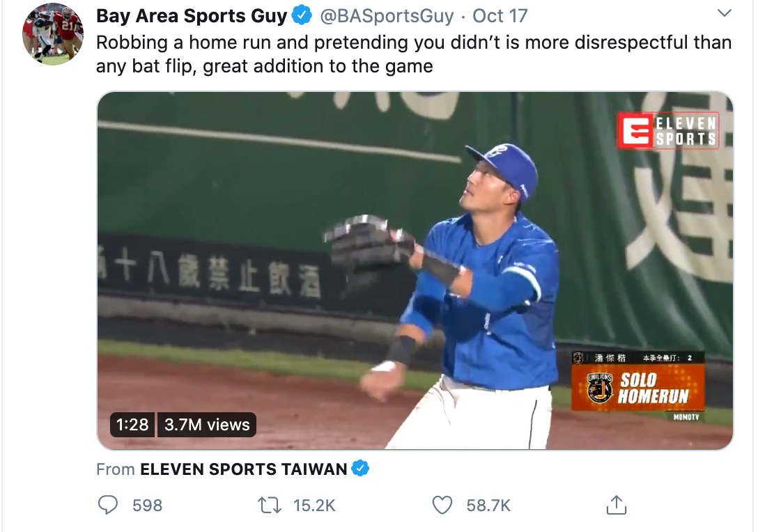The width and height of the screenshot is (758, 532).
Task: View the 15.2K retweets count
Action: point(314,506)
